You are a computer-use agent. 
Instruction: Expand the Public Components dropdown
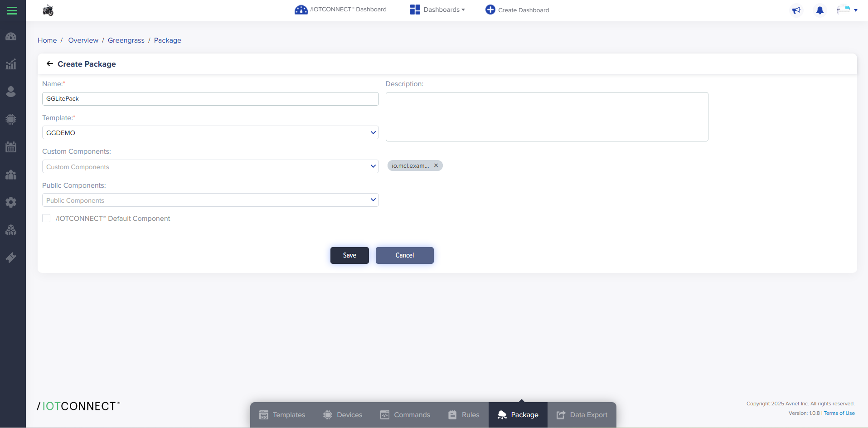tap(210, 200)
